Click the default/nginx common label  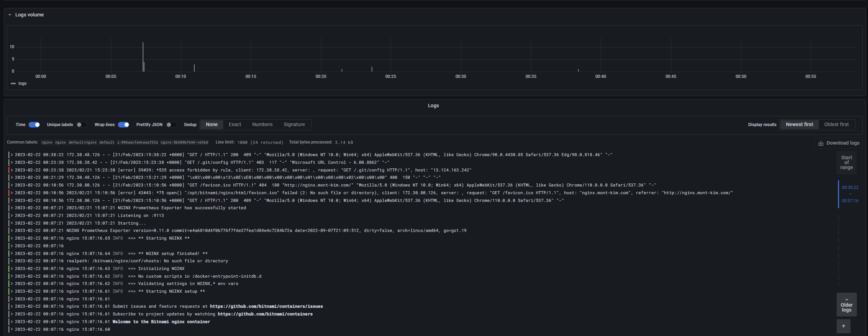pyautogui.click(x=83, y=143)
